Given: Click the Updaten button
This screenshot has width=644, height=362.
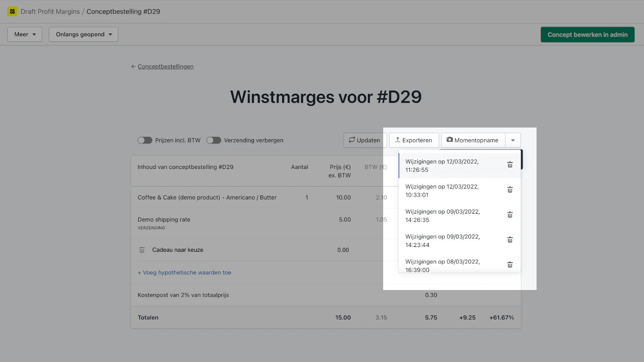Looking at the screenshot, I should (365, 140).
